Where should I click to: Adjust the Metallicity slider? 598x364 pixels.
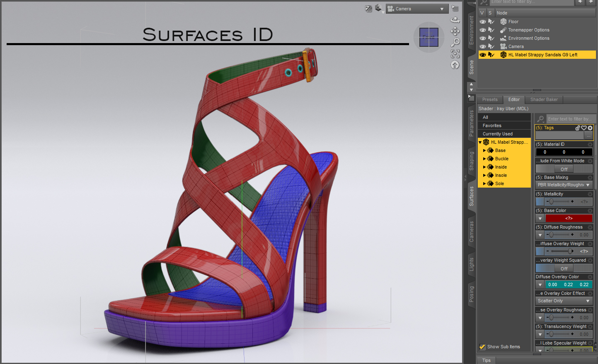pos(560,202)
